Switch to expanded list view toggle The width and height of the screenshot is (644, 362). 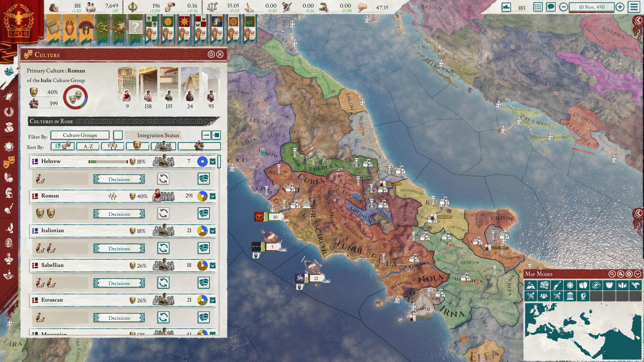click(x=216, y=135)
